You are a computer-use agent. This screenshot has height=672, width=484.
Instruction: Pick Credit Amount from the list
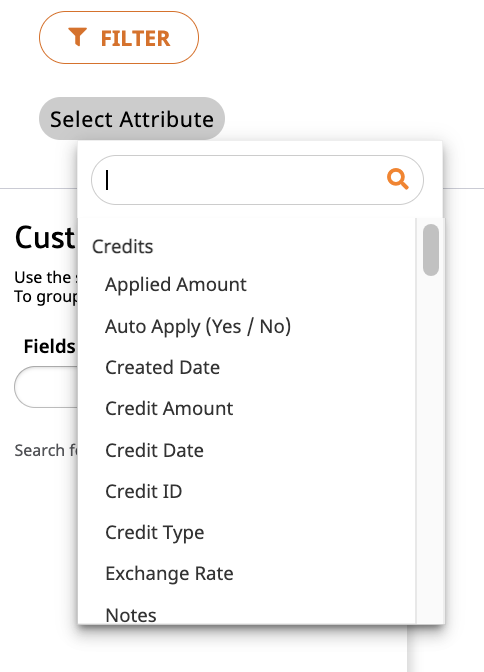point(169,408)
